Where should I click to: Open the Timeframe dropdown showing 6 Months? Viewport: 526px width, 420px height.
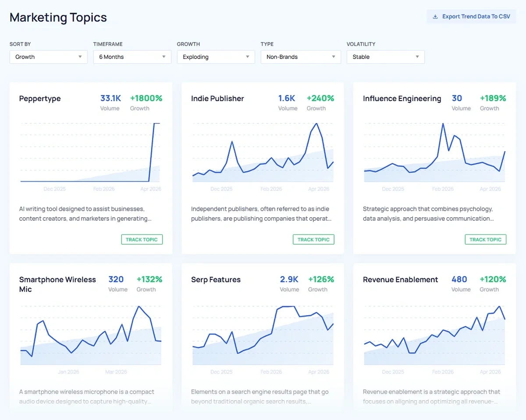pyautogui.click(x=131, y=56)
